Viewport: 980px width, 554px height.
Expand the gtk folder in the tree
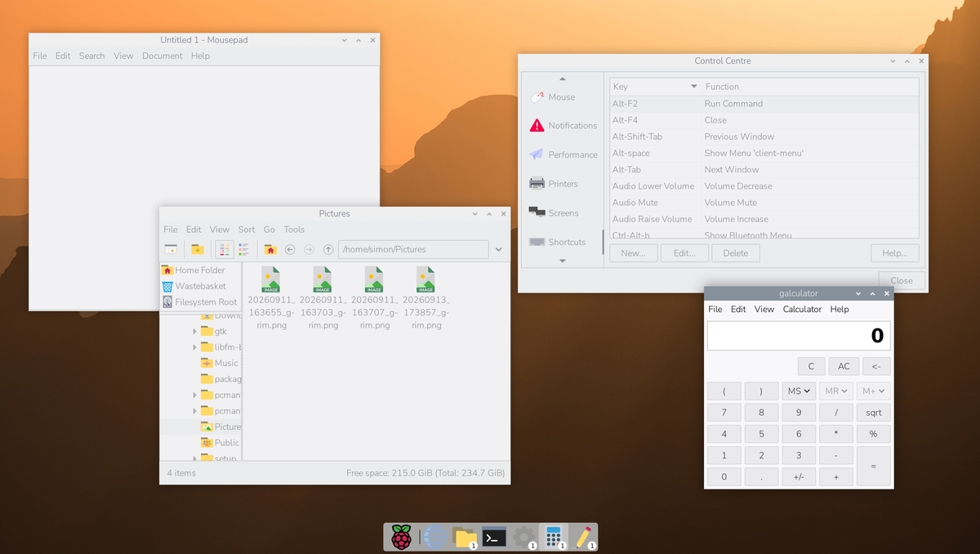click(195, 331)
